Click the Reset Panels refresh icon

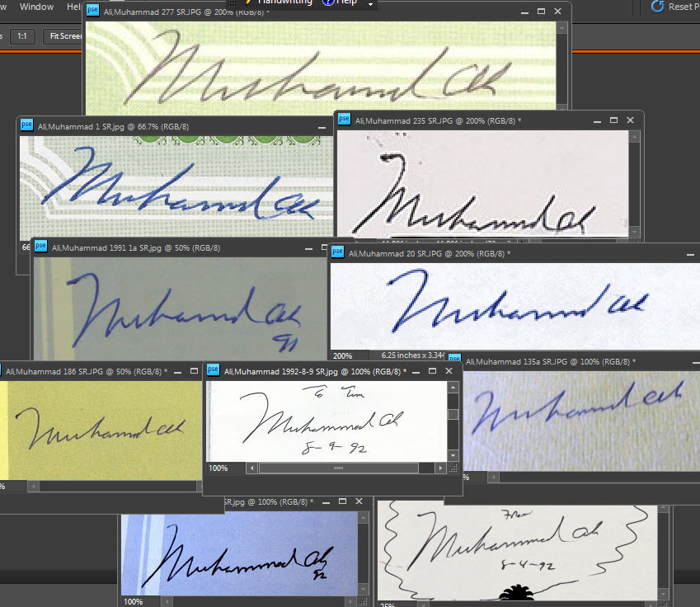click(x=657, y=7)
